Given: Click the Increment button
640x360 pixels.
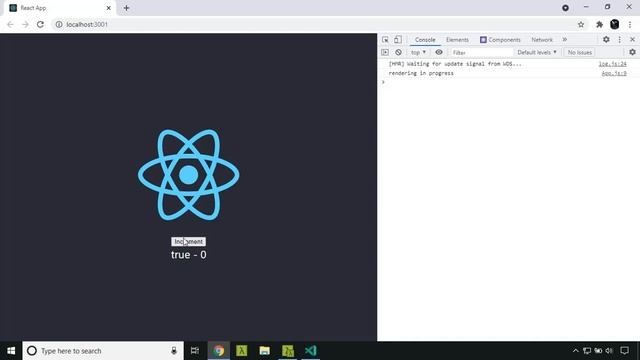Looking at the screenshot, I should point(188,242).
